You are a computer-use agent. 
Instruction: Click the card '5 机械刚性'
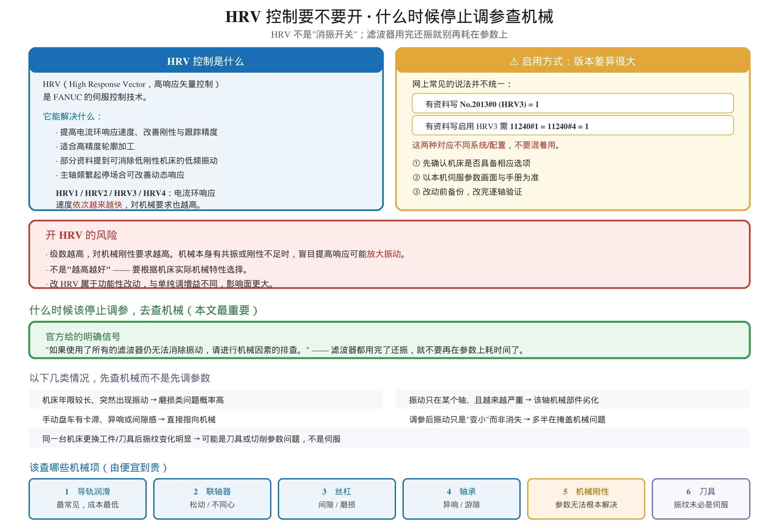[586, 498]
